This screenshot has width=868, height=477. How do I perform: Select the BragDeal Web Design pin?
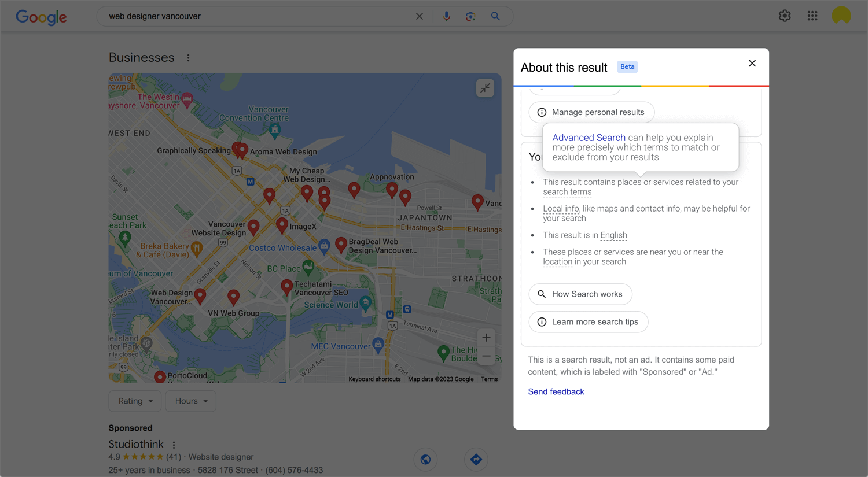tap(341, 245)
